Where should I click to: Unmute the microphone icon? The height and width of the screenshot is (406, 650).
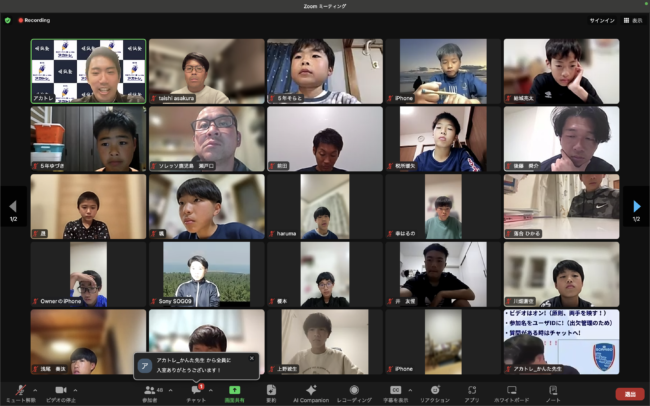point(20,389)
